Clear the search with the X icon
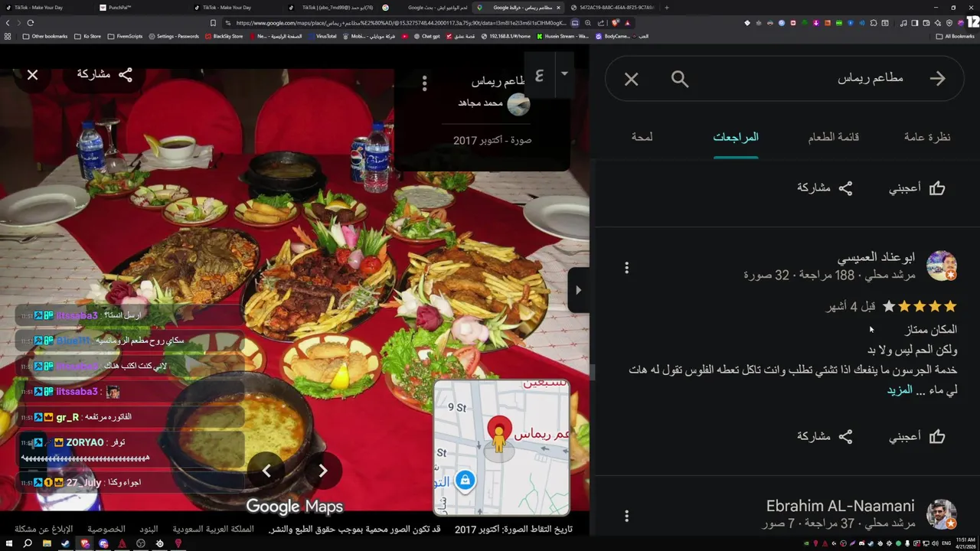 (x=631, y=79)
